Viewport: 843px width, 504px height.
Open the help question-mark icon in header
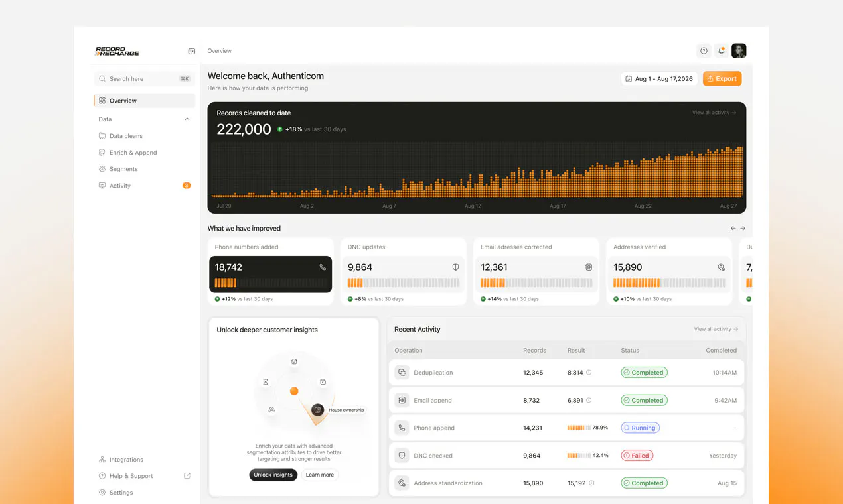pyautogui.click(x=704, y=51)
